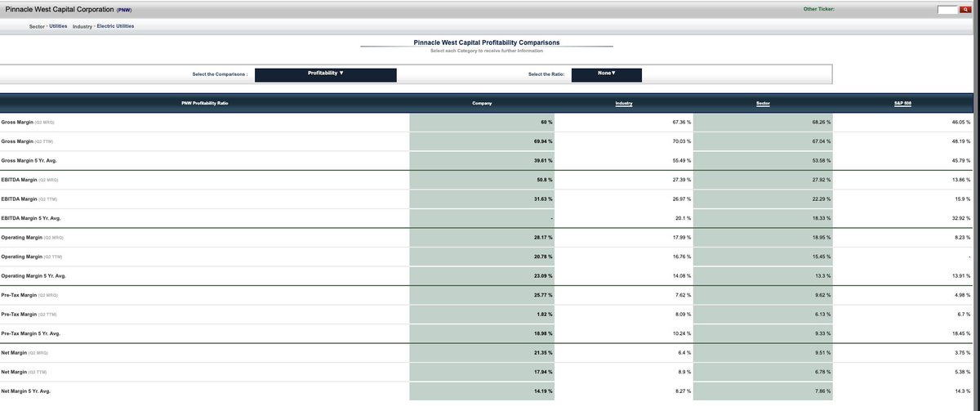
Task: Select the Gross Margin Q2 TTM row label
Action: click(x=28, y=141)
